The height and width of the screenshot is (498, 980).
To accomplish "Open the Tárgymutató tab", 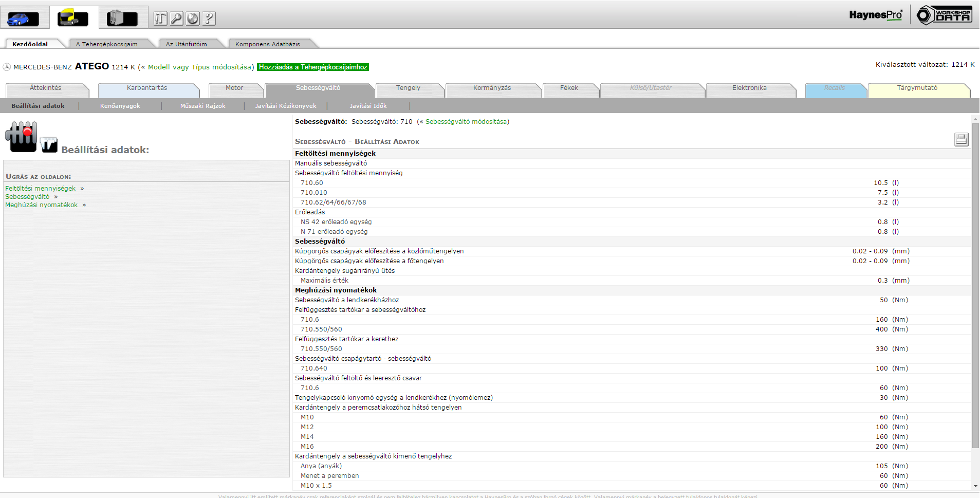I will (917, 88).
